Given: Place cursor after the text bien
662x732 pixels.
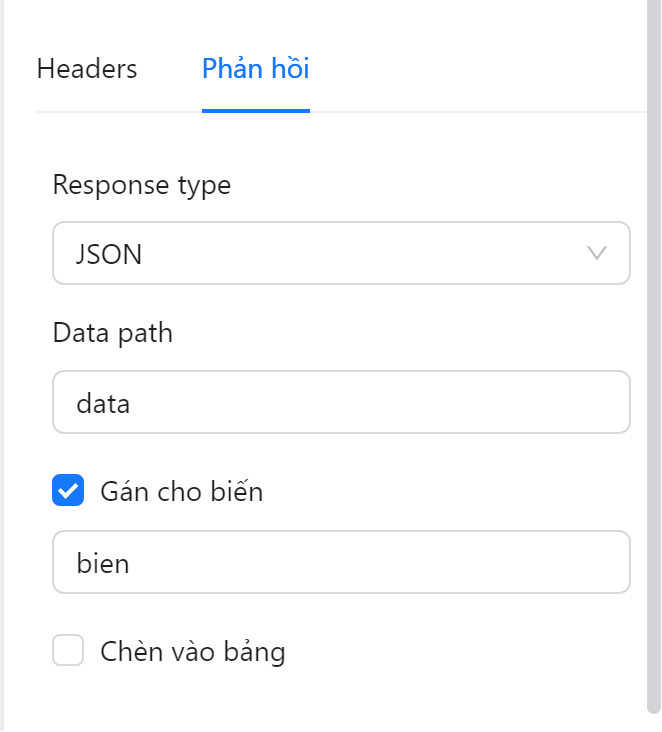Looking at the screenshot, I should (x=132, y=563).
